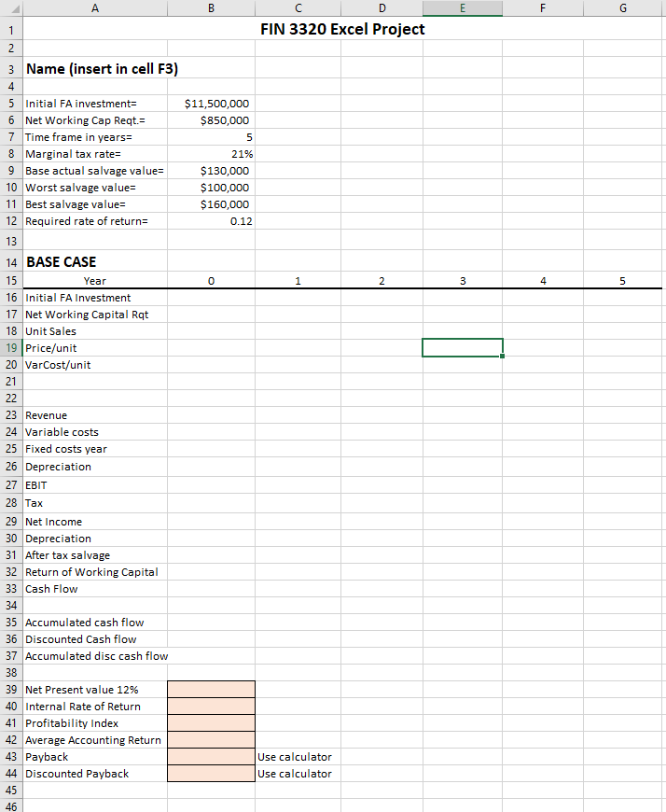Click row 15 header
Screen dimensions: 666x812
pyautogui.click(x=11, y=281)
